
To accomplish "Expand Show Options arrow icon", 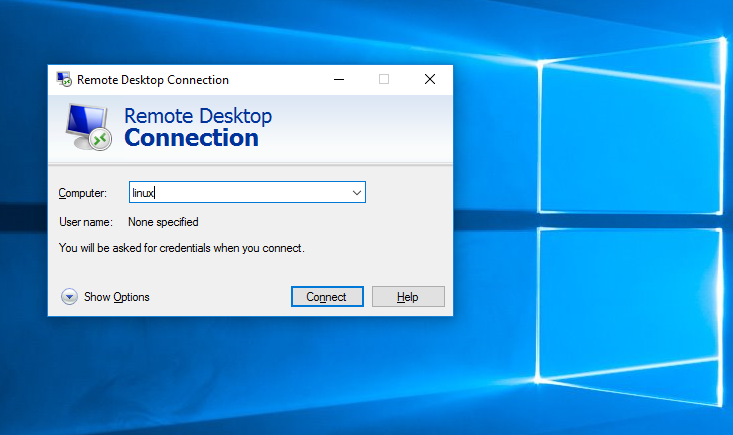I will pos(69,297).
